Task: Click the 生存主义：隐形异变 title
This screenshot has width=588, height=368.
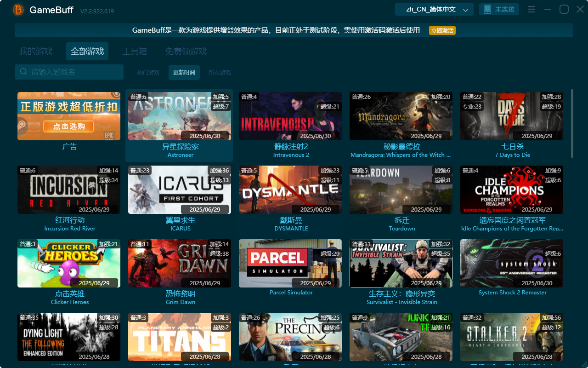Action: [x=402, y=294]
